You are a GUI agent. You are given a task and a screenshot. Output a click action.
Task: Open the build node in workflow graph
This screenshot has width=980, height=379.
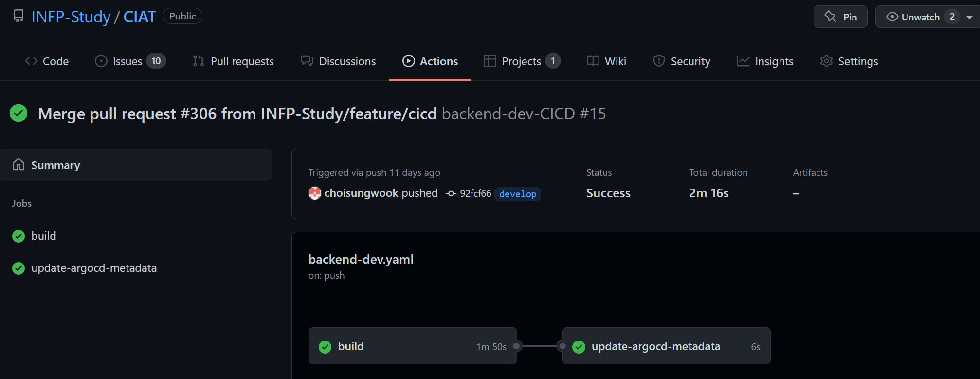point(413,346)
